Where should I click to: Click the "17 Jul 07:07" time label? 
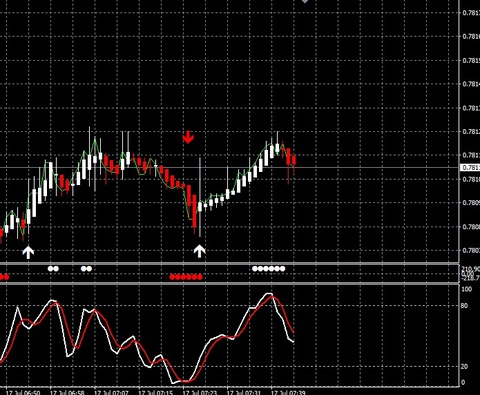point(111,393)
